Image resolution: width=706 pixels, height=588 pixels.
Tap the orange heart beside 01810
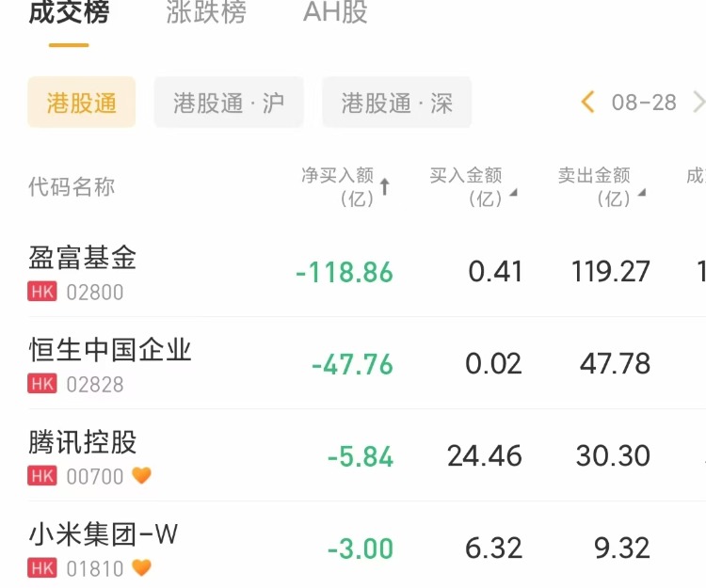[141, 567]
